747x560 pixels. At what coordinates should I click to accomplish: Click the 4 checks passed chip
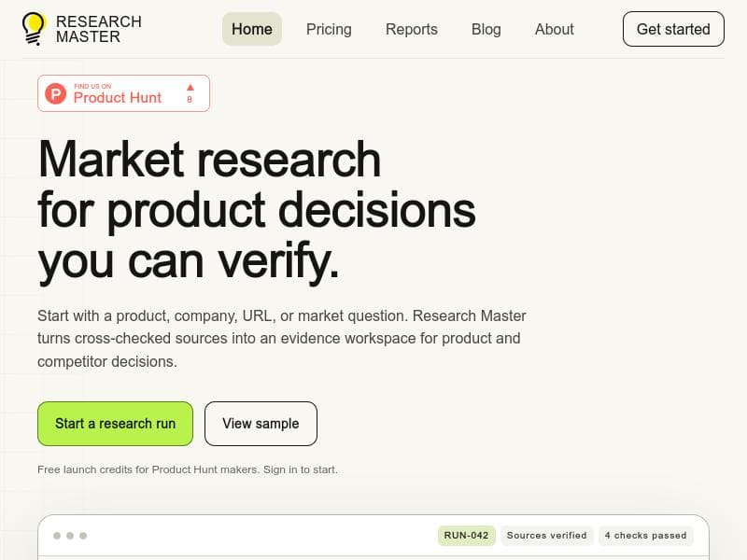click(x=645, y=535)
